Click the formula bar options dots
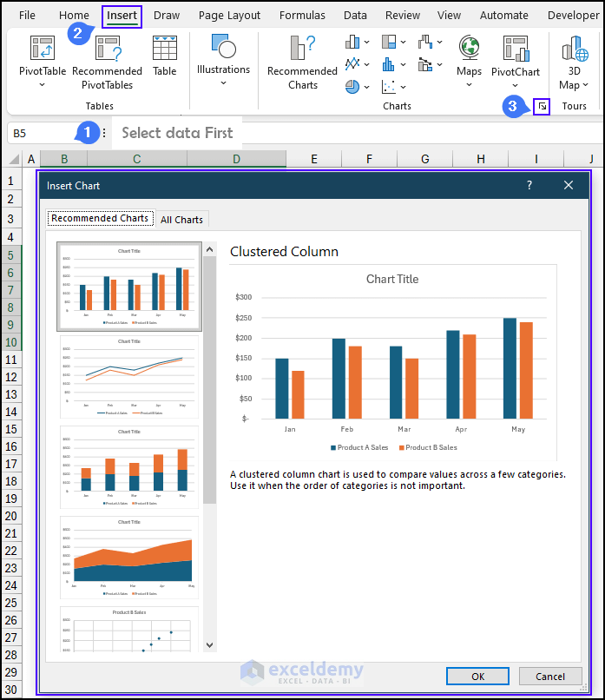Screen dimensions: 605x700 click(104, 133)
